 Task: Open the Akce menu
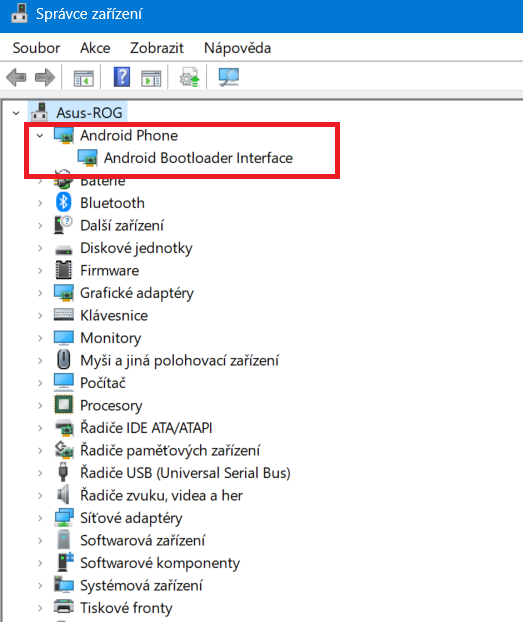[95, 48]
